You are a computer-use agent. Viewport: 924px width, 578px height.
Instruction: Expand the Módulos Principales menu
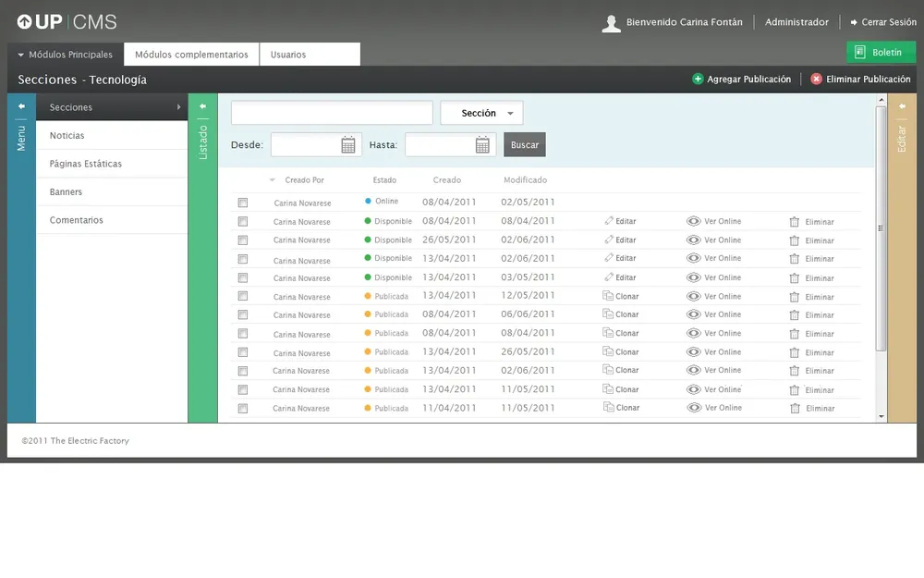(x=66, y=55)
